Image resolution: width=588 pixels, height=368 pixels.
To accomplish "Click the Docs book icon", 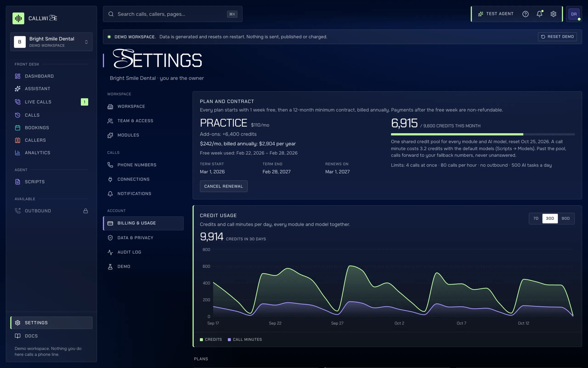I will [17, 336].
